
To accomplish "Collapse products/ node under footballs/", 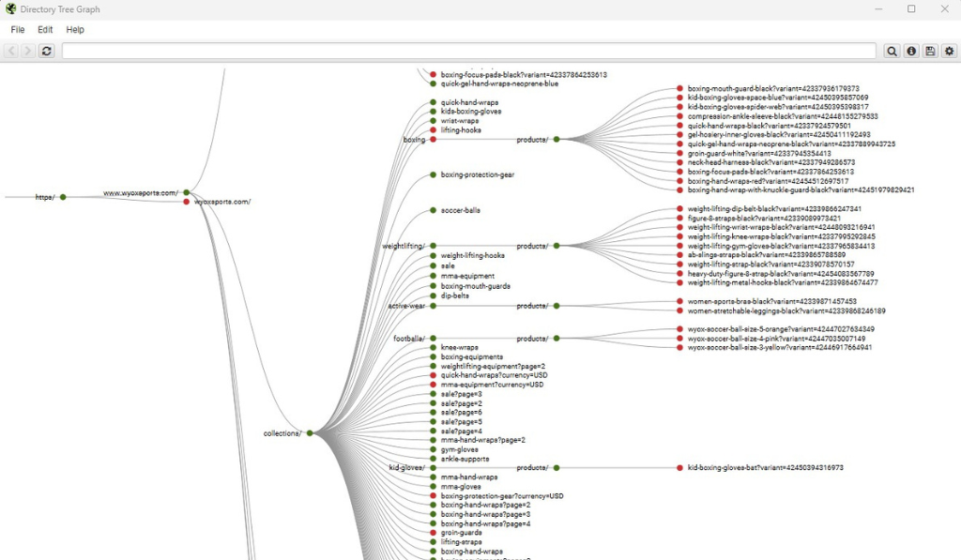I will tap(557, 339).
